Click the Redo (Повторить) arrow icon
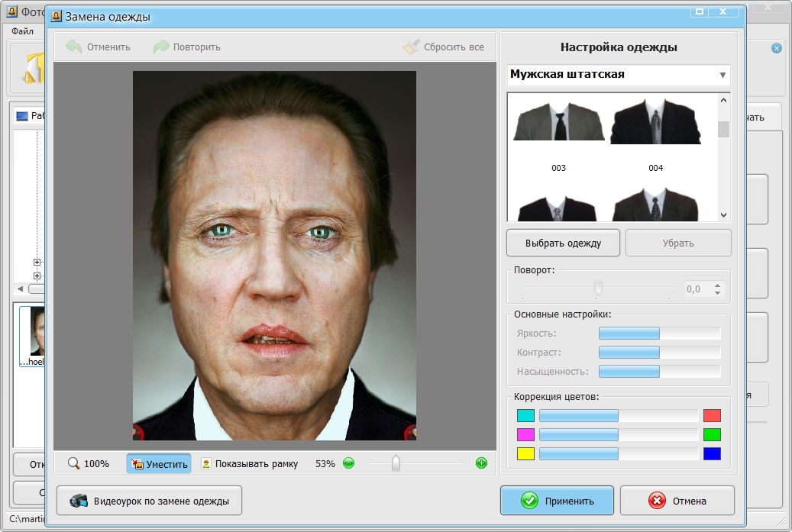Image resolution: width=792 pixels, height=532 pixels. (x=161, y=47)
